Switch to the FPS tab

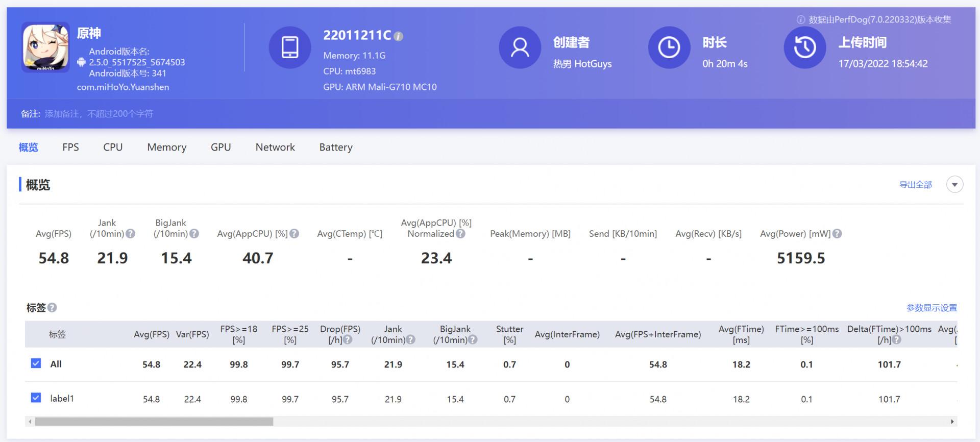(x=70, y=148)
